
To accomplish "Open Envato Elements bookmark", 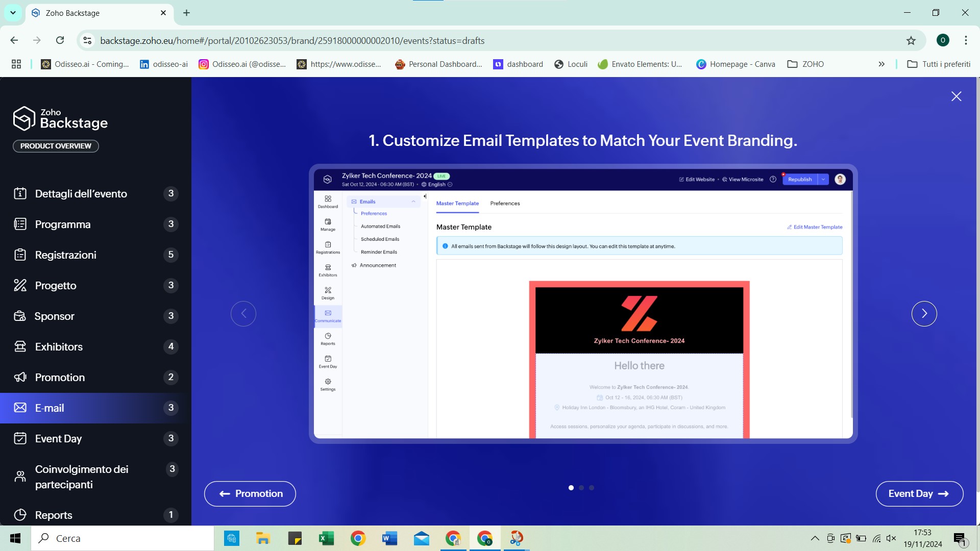I will pos(640,64).
